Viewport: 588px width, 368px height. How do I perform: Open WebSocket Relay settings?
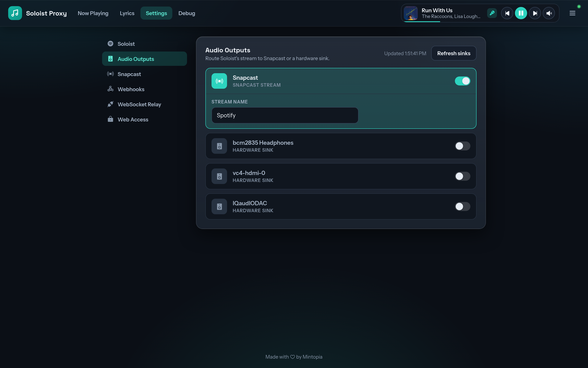144,104
